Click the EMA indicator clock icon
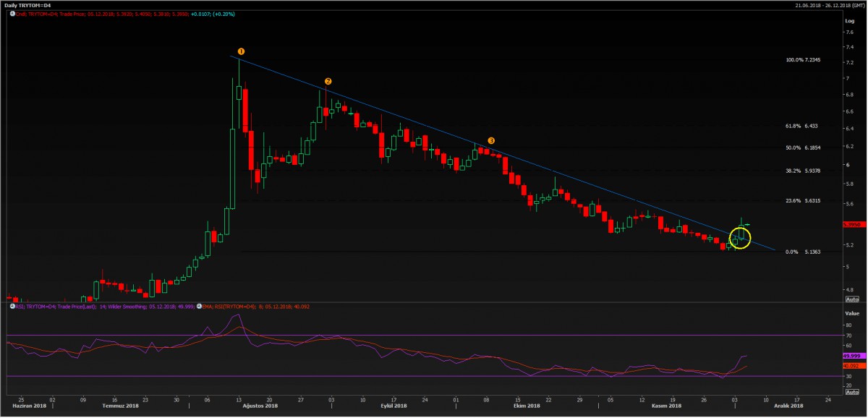868x418 pixels. point(200,306)
